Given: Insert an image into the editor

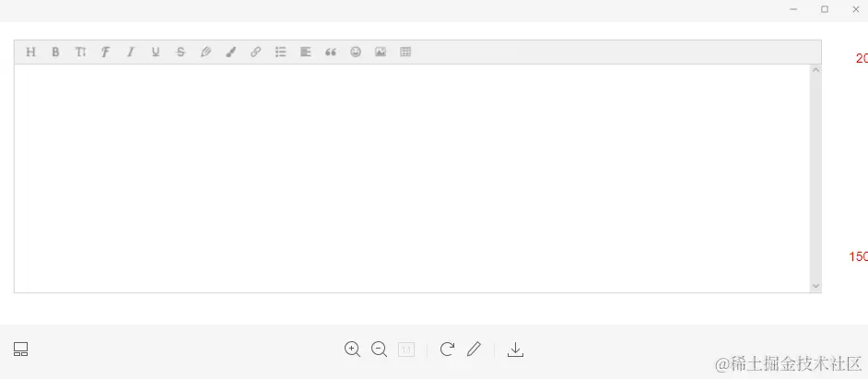Looking at the screenshot, I should (x=381, y=52).
